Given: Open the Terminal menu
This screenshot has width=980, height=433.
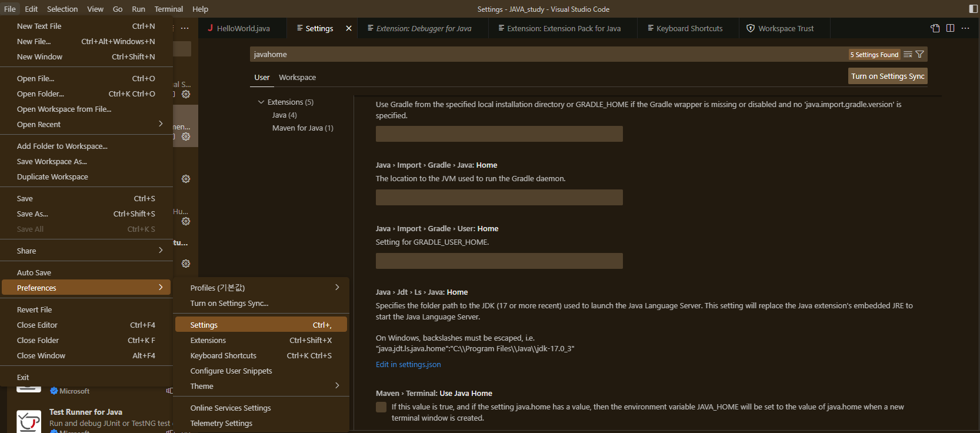Looking at the screenshot, I should tap(169, 9).
